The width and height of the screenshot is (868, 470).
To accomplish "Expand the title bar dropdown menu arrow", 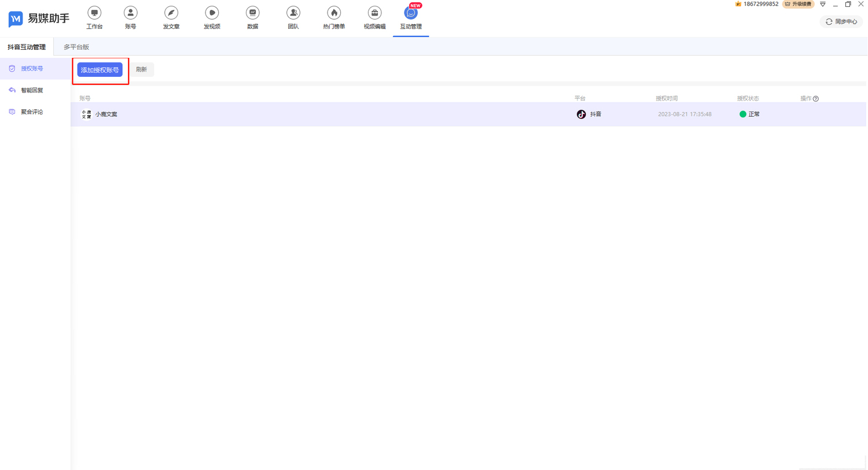I will (x=823, y=5).
